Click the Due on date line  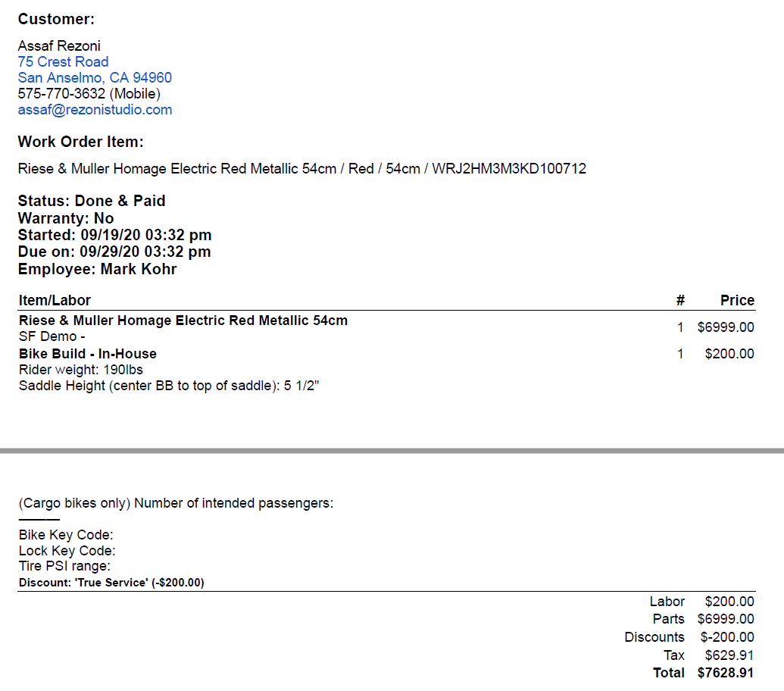(114, 252)
